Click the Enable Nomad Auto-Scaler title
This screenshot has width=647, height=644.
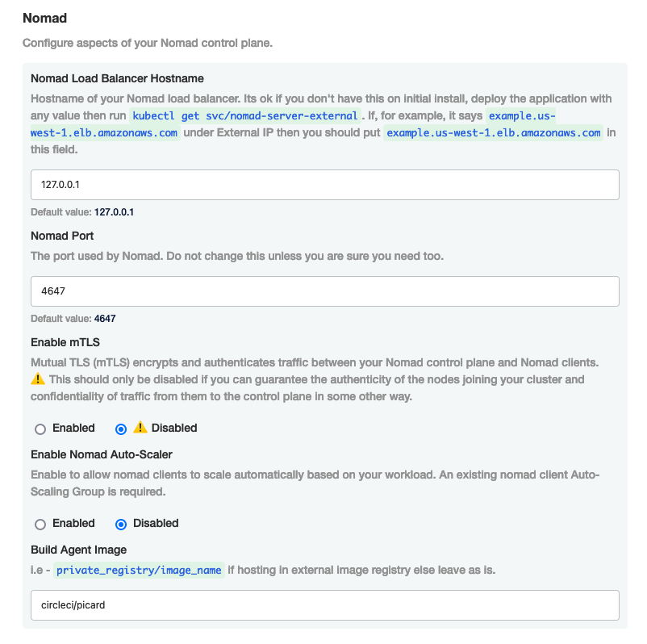102,454
